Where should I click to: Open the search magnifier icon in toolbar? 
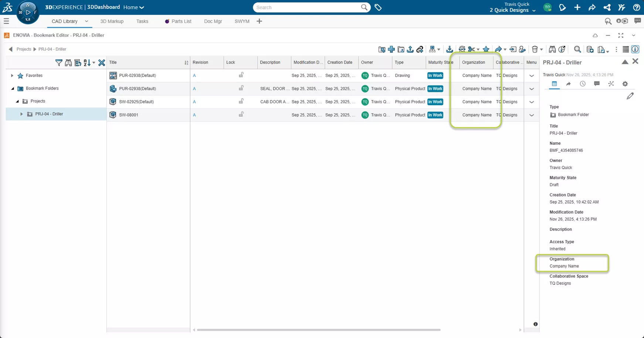[578, 49]
